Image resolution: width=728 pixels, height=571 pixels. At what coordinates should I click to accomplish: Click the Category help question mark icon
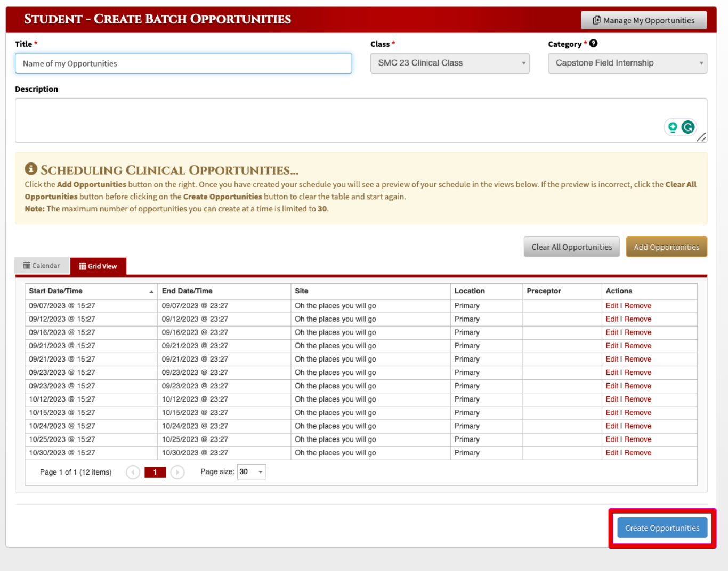[593, 44]
